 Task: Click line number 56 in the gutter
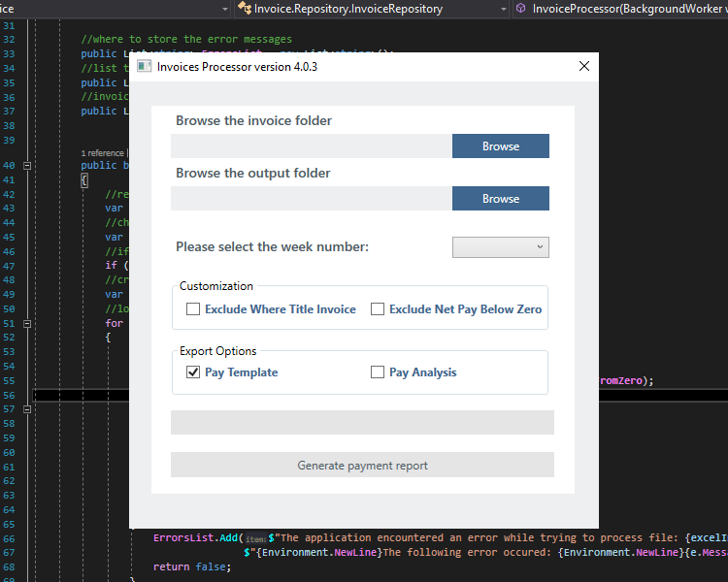(10, 395)
